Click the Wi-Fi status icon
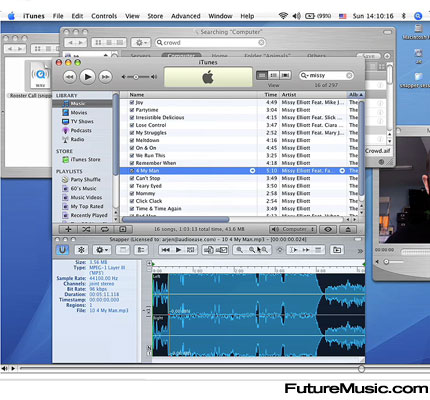 [x=283, y=16]
